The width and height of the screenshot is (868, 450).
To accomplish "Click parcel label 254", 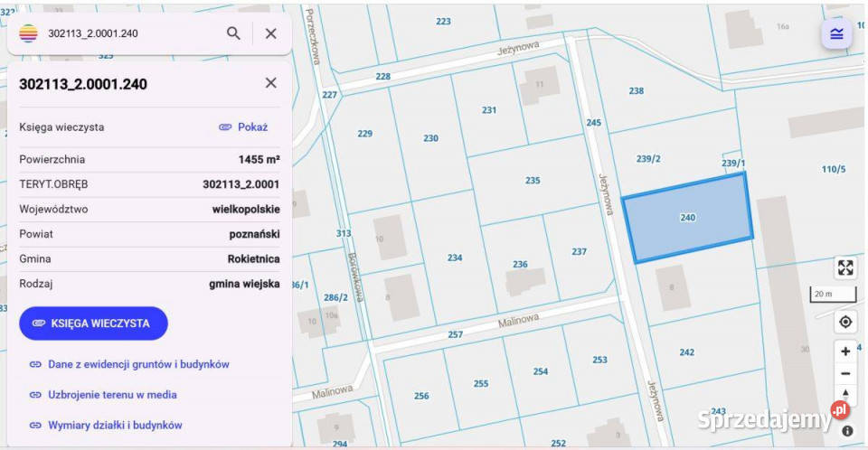I will tap(541, 371).
